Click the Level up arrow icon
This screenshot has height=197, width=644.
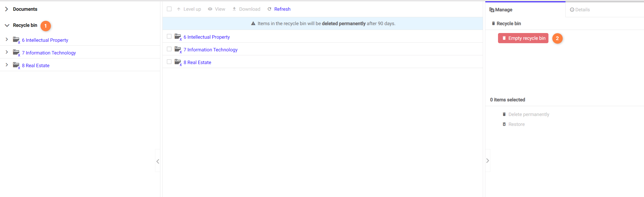point(179,9)
